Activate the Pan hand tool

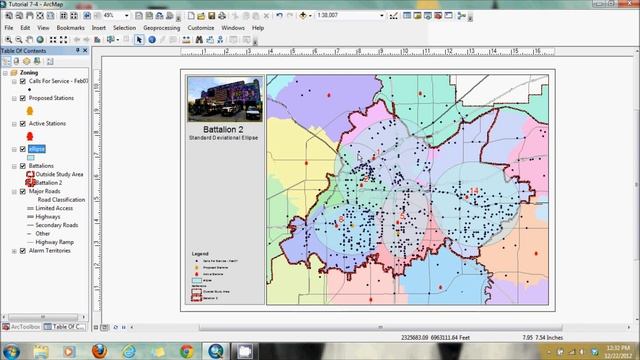pos(29,40)
